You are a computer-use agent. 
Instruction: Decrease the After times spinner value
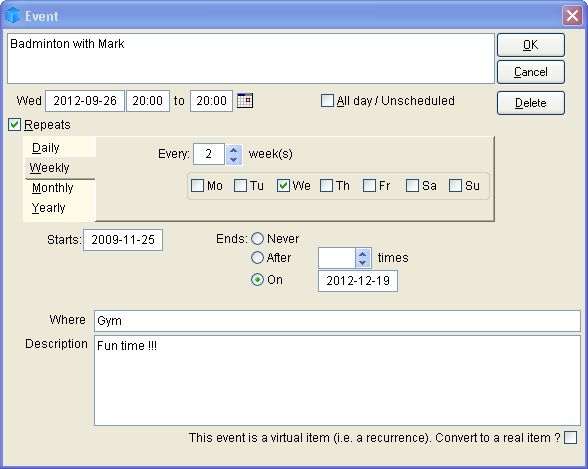[363, 263]
